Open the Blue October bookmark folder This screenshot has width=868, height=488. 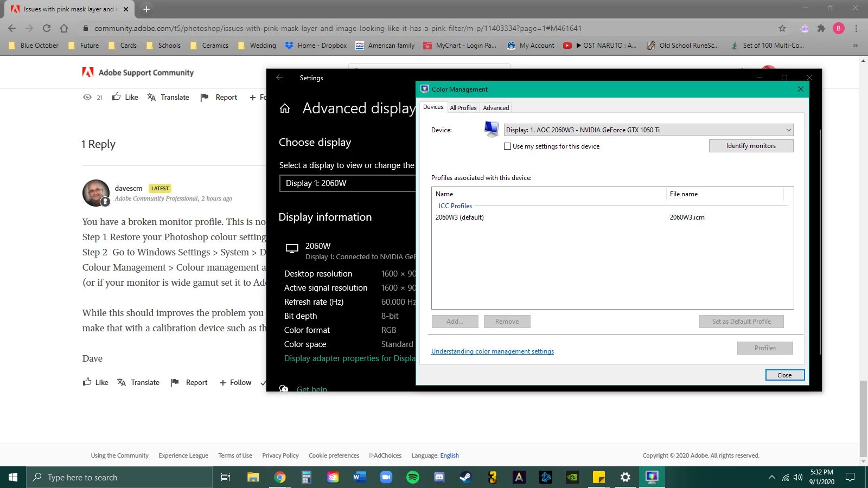[34, 46]
